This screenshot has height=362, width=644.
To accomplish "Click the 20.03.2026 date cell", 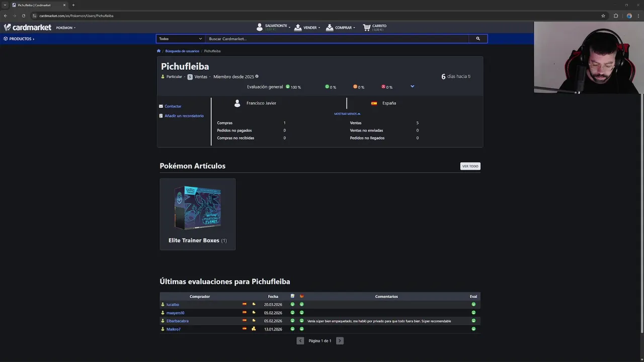I will [273, 304].
